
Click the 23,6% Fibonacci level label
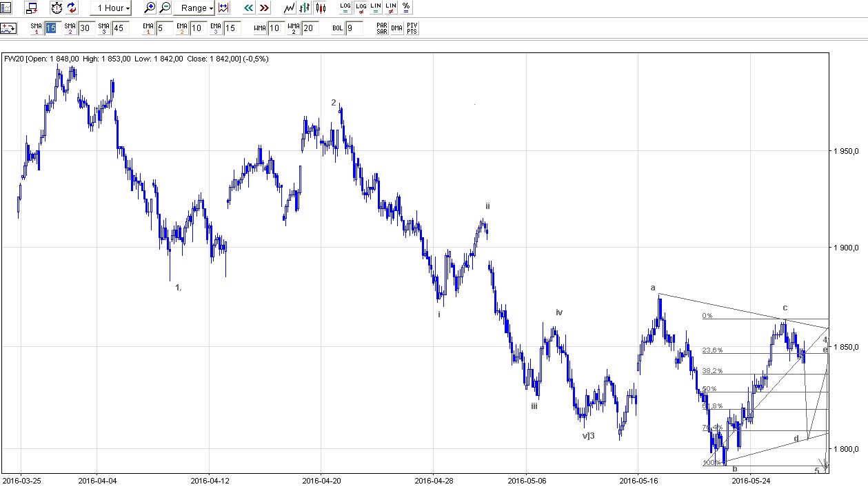coord(713,350)
